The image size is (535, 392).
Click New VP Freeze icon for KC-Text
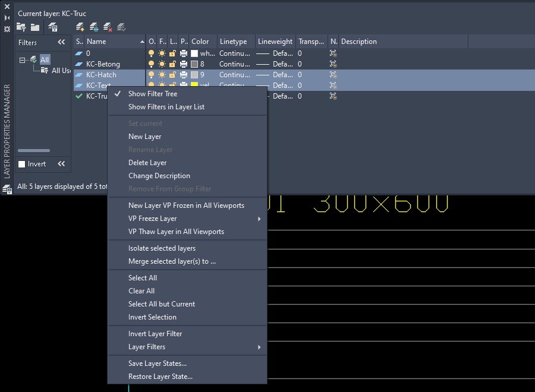click(333, 85)
